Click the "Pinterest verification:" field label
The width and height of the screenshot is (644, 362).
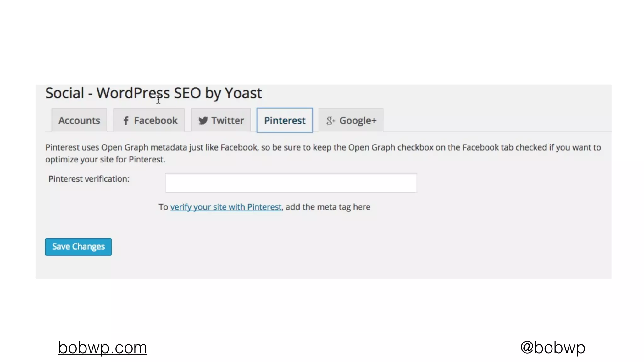(89, 179)
